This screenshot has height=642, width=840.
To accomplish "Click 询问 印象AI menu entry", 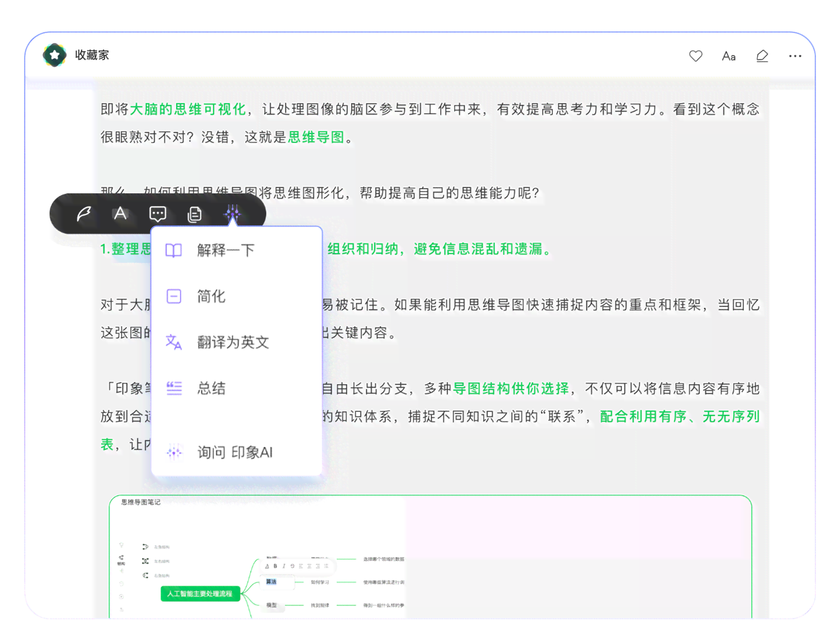I will point(236,452).
